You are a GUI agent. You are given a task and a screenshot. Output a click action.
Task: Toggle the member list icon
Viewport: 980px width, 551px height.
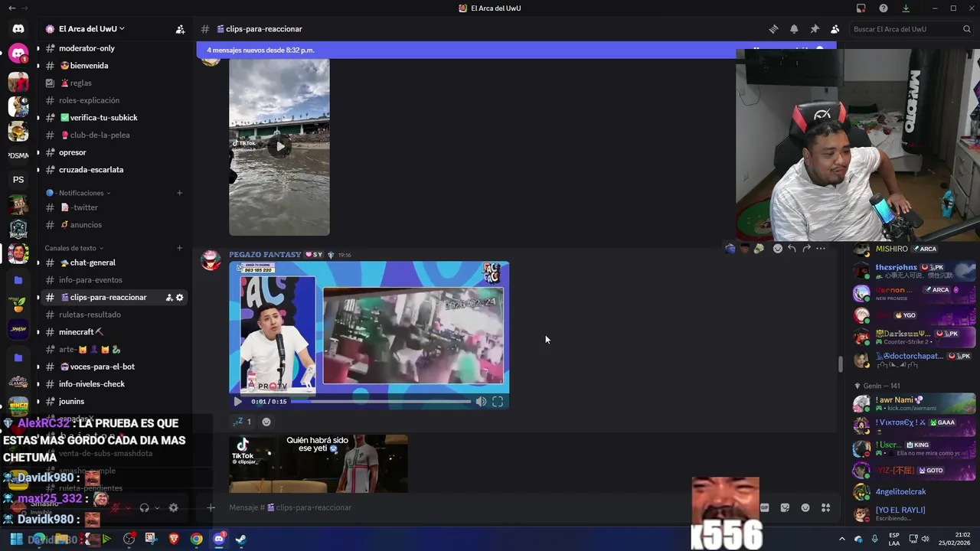click(x=835, y=29)
